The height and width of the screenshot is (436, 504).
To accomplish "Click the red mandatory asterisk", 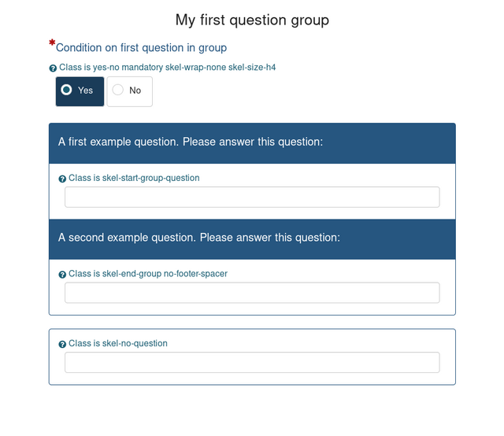I will point(52,43).
